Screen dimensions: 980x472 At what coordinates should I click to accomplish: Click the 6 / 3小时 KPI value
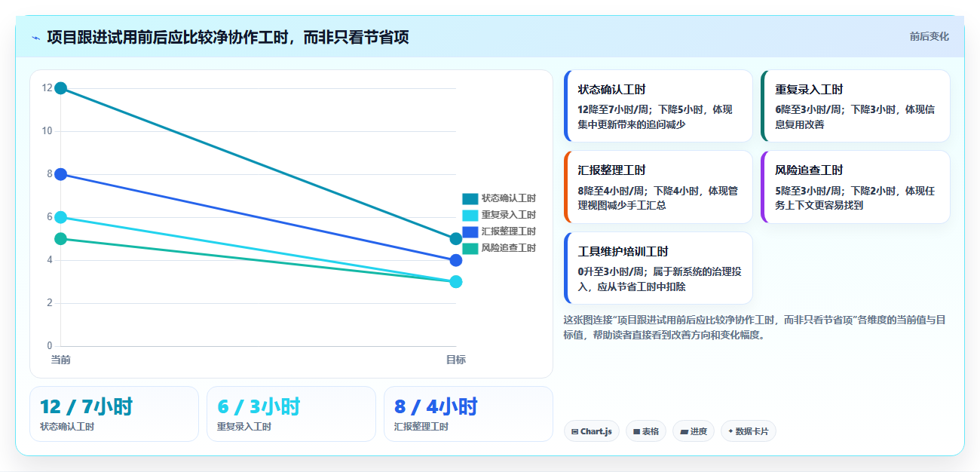point(259,406)
